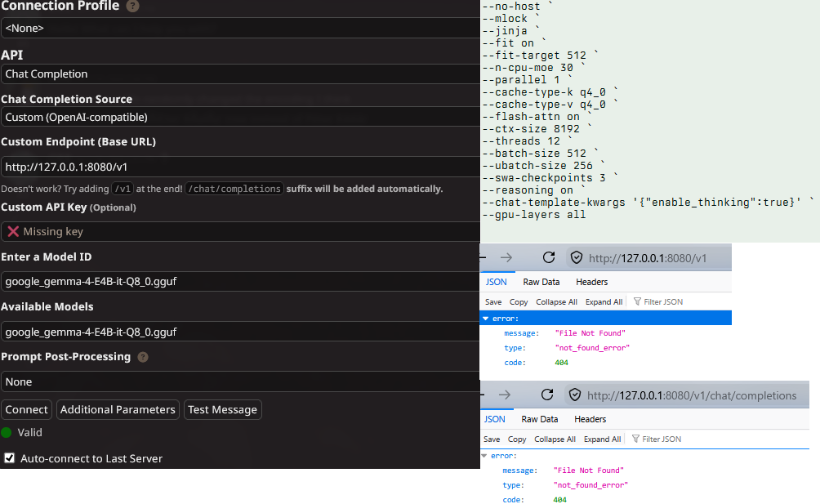This screenshot has width=820, height=504.
Task: Click "File Not Found" value in lower viewer
Action: (589, 471)
